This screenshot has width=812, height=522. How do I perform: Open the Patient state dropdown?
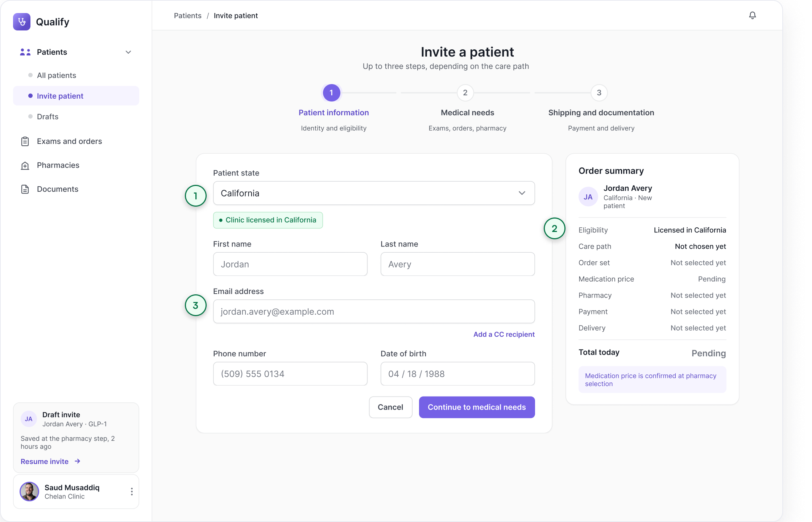[374, 193]
